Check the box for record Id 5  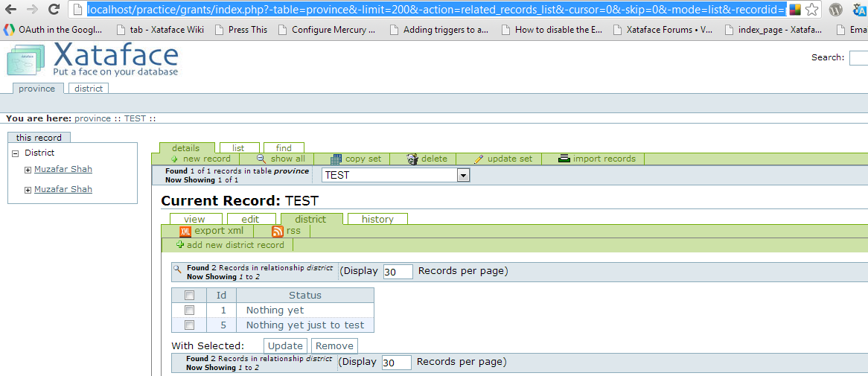(x=189, y=325)
